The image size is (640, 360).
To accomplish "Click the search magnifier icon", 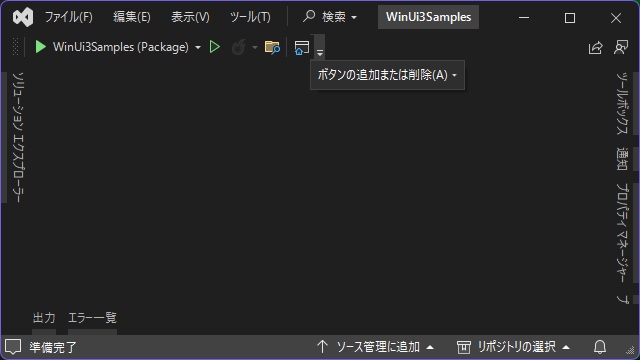I will (309, 17).
